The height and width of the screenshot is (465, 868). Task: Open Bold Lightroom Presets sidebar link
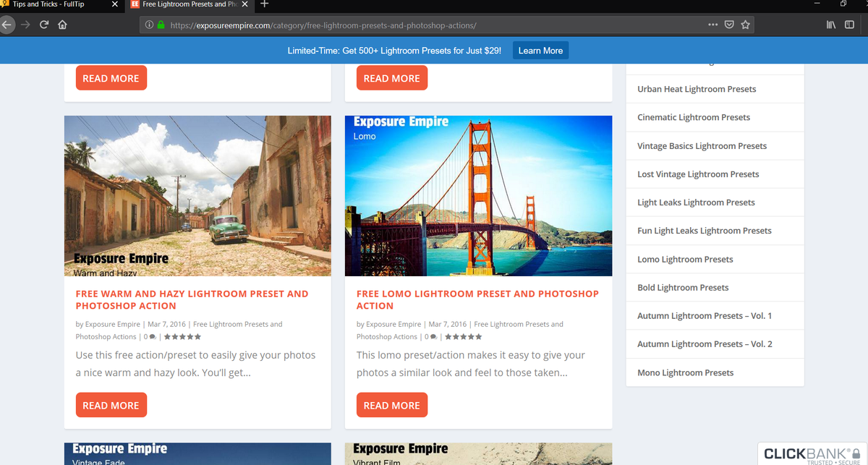pyautogui.click(x=683, y=287)
